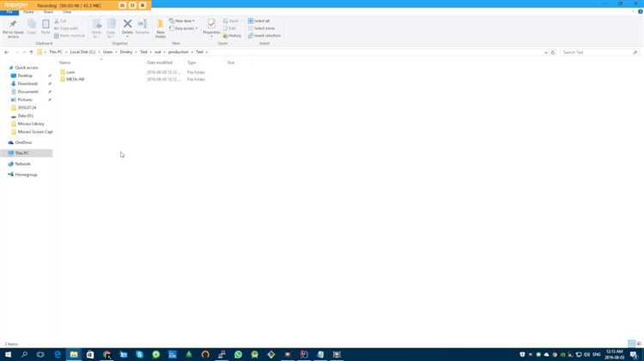Stop the screen recording
The width and height of the screenshot is (644, 361).
[x=143, y=5]
